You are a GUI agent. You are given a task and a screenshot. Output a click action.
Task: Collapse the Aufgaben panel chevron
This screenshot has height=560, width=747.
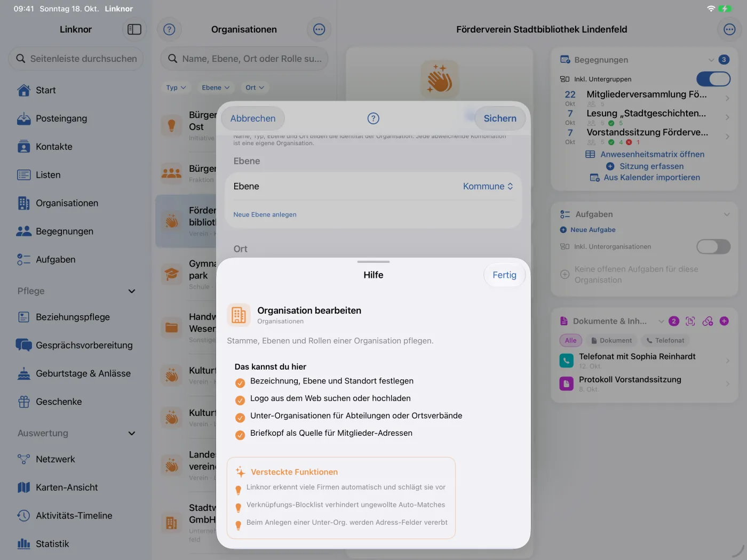[x=727, y=214]
